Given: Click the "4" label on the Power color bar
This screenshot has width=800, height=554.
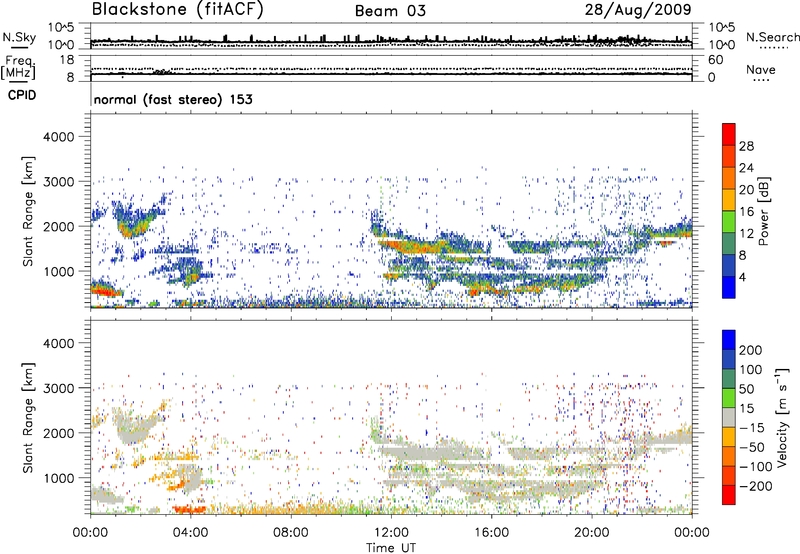Looking at the screenshot, I should (x=742, y=277).
